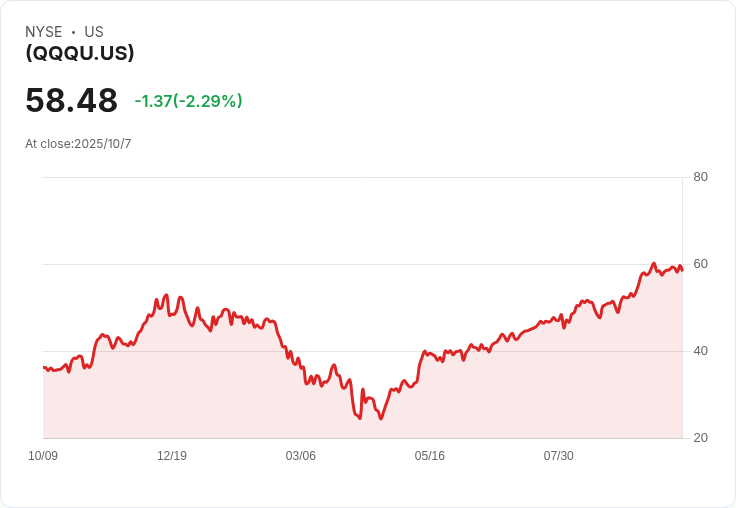Click the 60 y-axis label

click(700, 264)
